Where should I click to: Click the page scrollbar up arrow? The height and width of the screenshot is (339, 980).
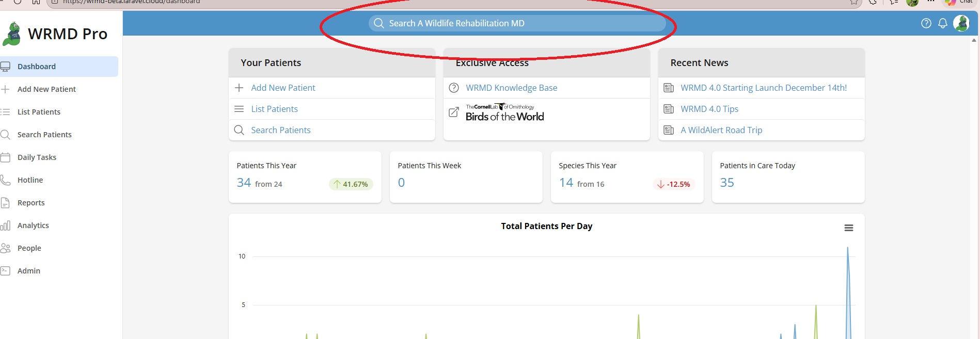[x=974, y=40]
